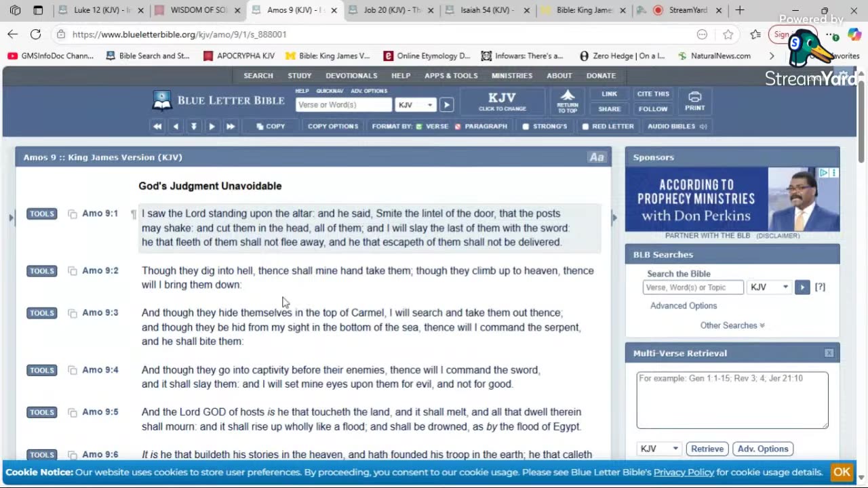Open the DONATE menu item
The width and height of the screenshot is (868, 488).
pyautogui.click(x=601, y=76)
